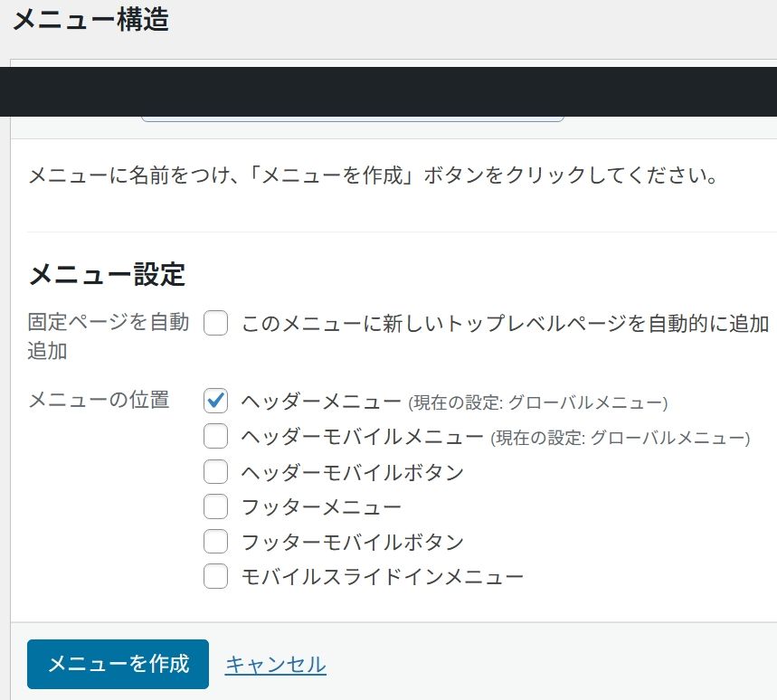Image resolution: width=777 pixels, height=700 pixels.
Task: Click the メニュー構造 page title
Action: pyautogui.click(x=90, y=20)
